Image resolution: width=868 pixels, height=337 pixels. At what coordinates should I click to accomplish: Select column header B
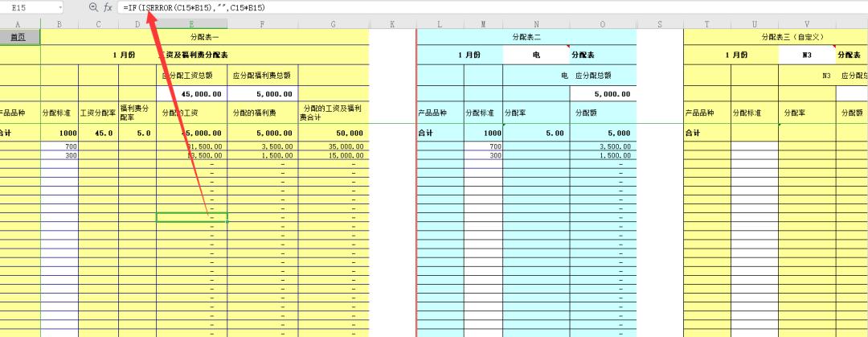(x=59, y=24)
